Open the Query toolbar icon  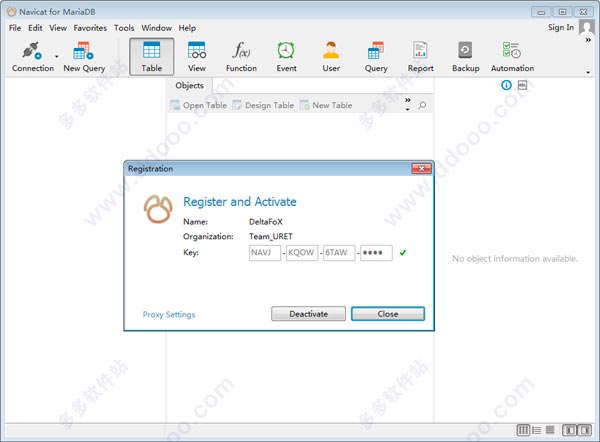(376, 57)
